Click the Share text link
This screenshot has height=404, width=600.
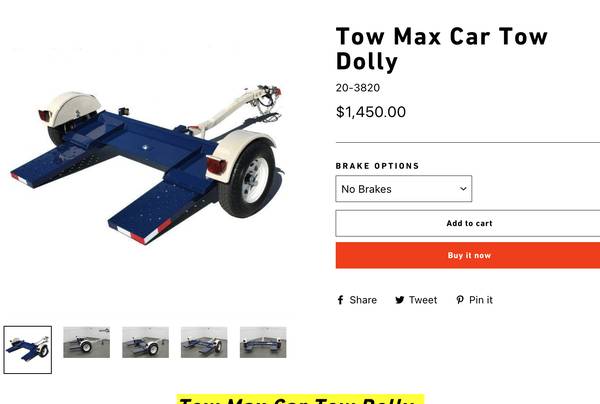pyautogui.click(x=363, y=300)
